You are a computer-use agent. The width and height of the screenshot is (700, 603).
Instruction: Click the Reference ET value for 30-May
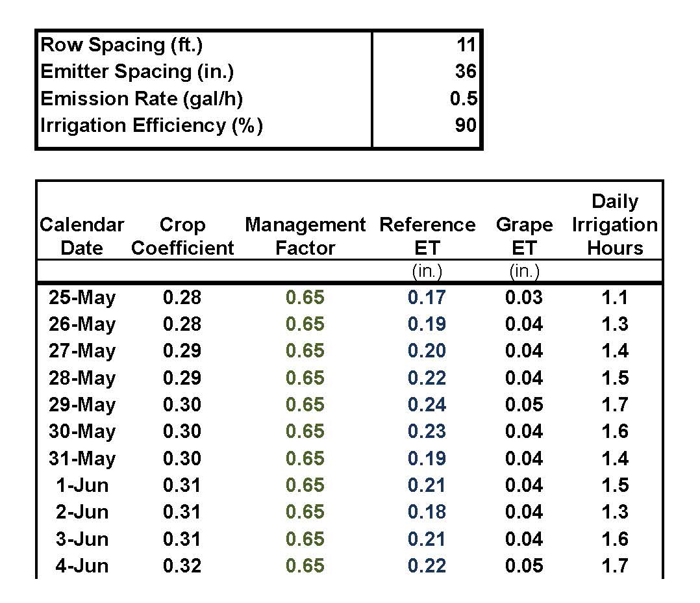(427, 431)
